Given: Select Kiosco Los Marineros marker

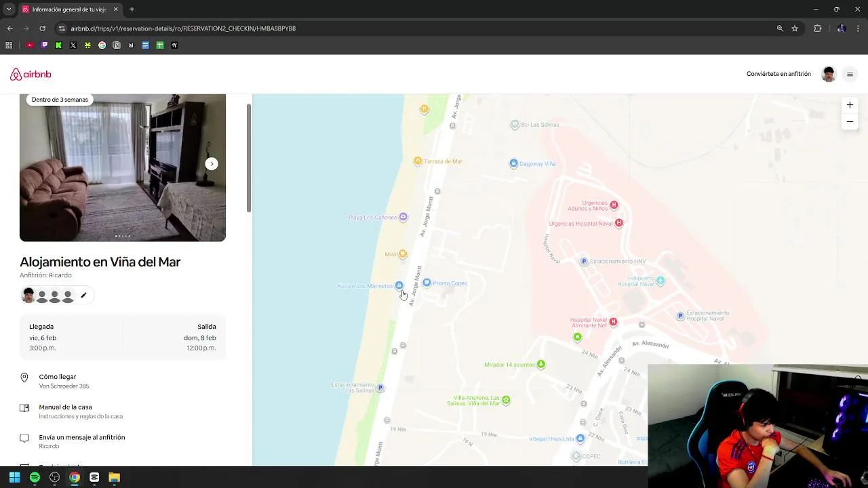Looking at the screenshot, I should [399, 285].
